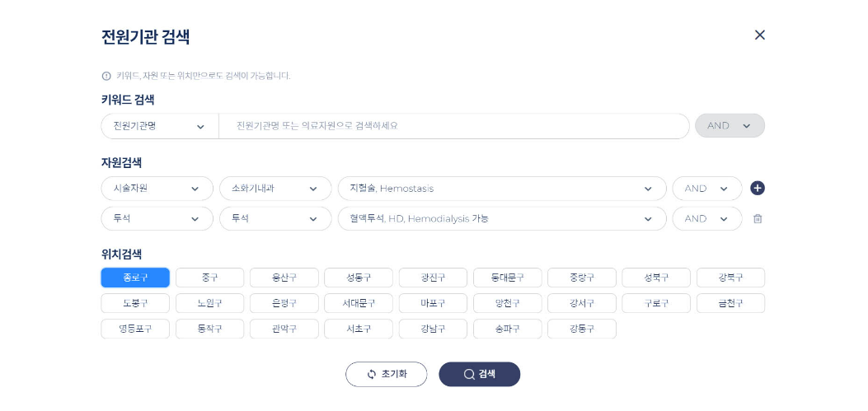The image size is (868, 411).
Task: Open the 시술자원 resource category dropdown
Action: 157,189
